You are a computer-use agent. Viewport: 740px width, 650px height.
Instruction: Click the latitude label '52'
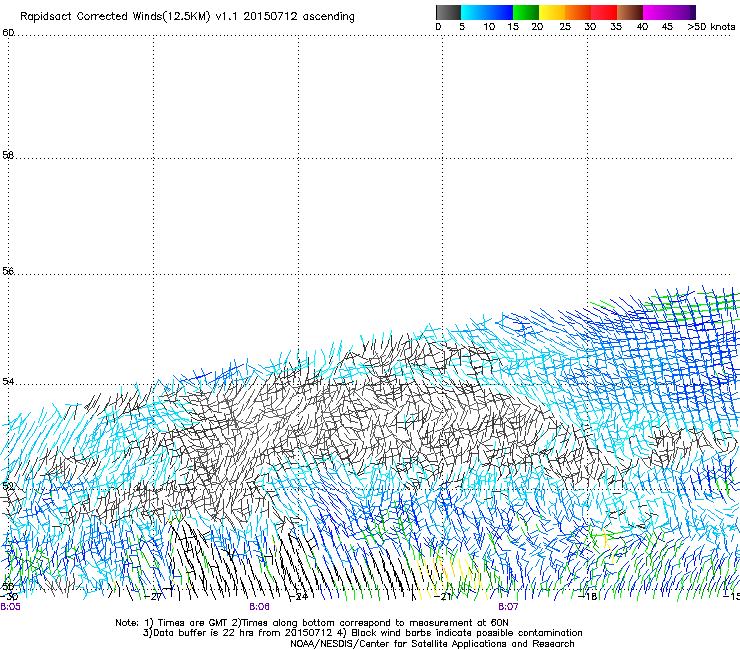(8, 486)
